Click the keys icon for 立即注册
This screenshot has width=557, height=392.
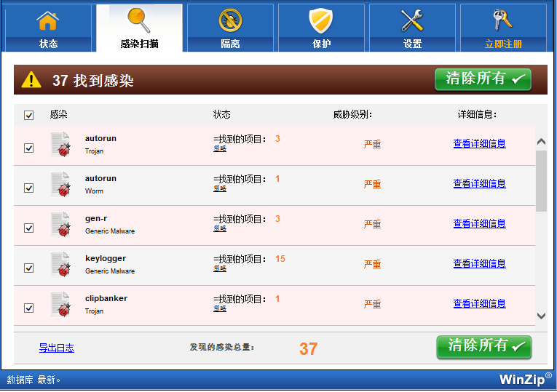tap(502, 20)
